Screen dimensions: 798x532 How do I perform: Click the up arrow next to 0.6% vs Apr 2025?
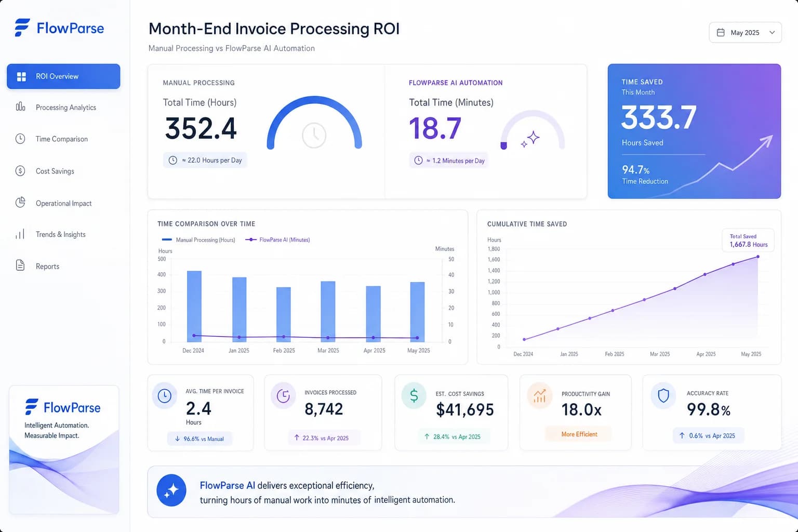(682, 435)
